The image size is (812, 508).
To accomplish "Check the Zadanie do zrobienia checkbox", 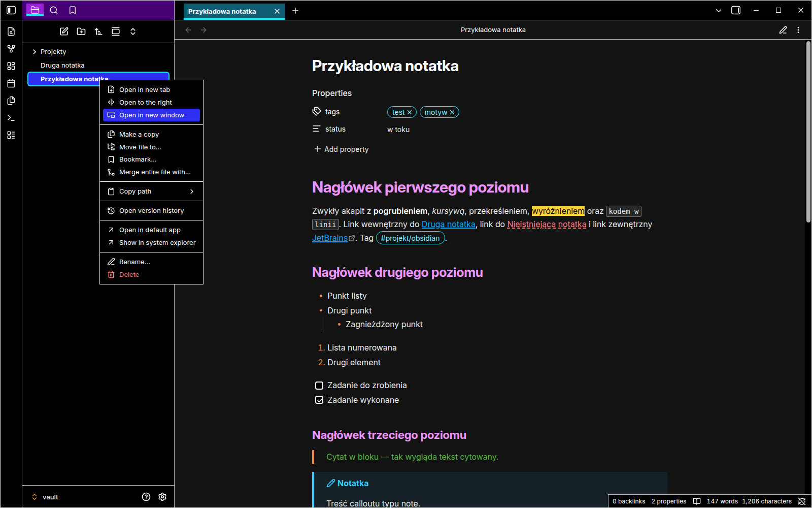I will click(x=319, y=386).
